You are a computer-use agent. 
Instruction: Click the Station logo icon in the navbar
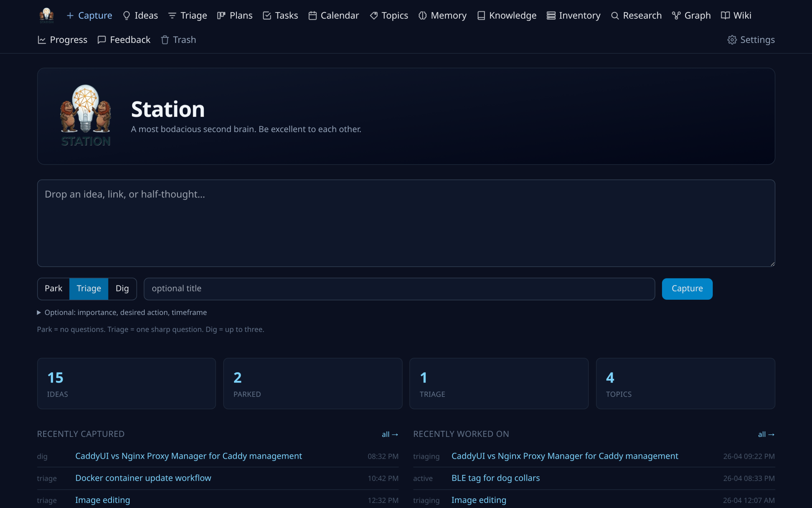click(46, 16)
